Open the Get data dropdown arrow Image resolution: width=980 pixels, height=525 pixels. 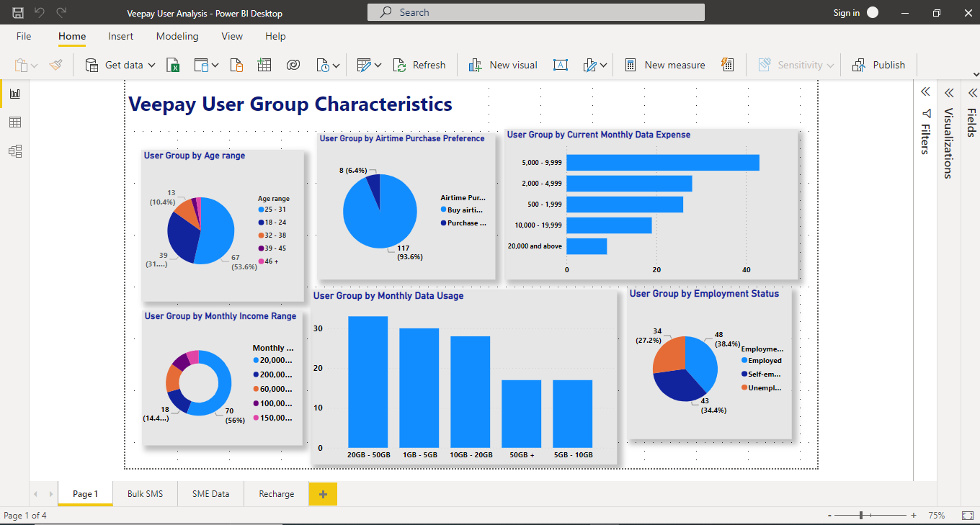[152, 65]
